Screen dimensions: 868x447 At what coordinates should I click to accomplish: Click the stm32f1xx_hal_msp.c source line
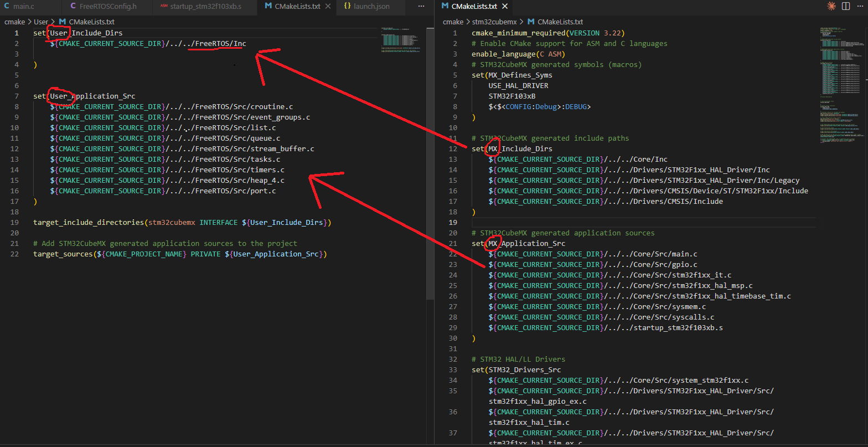pos(621,286)
